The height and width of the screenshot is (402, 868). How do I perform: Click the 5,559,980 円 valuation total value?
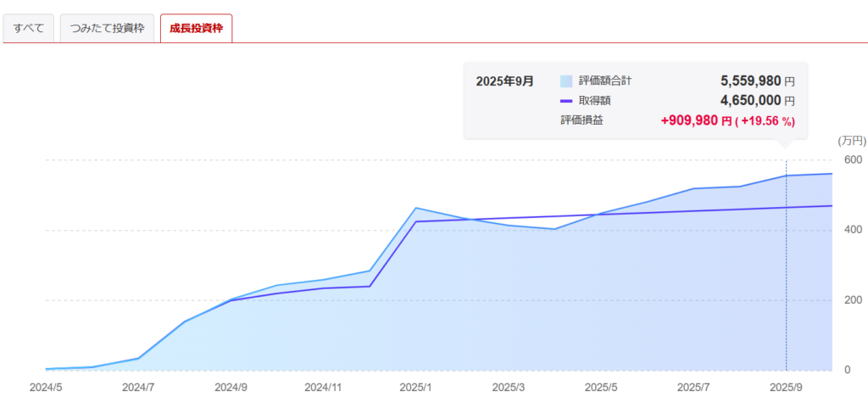tap(757, 81)
